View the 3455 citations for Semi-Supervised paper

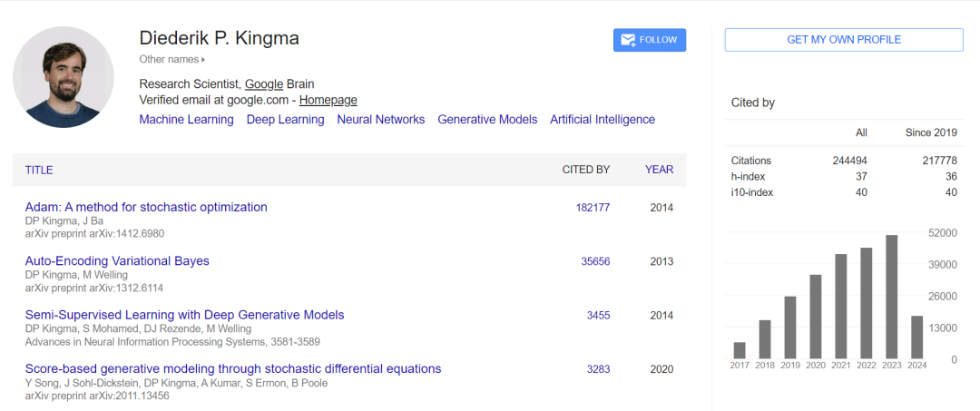coord(598,316)
